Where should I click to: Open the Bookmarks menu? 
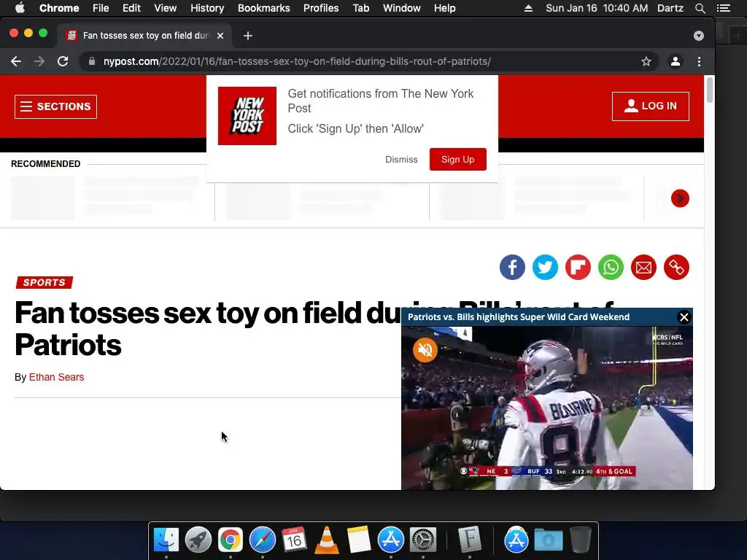pos(263,8)
